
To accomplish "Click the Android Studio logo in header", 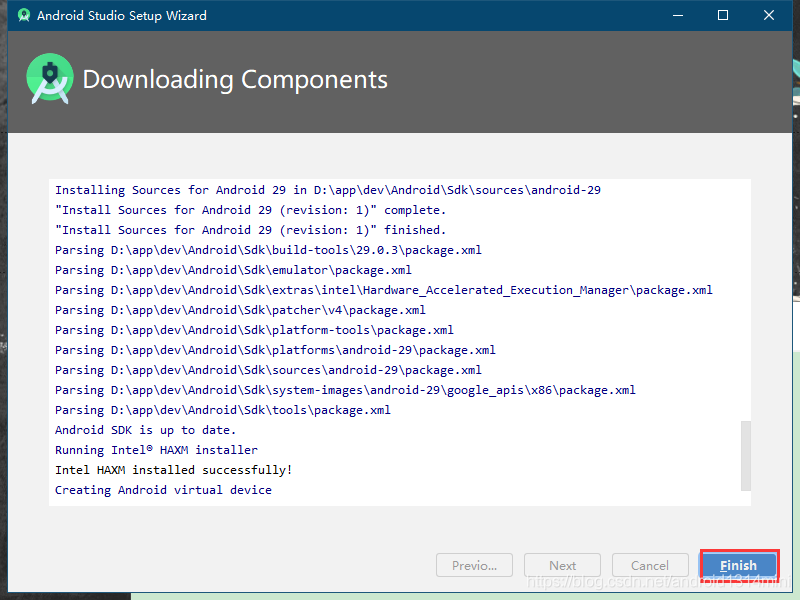I will click(x=49, y=79).
